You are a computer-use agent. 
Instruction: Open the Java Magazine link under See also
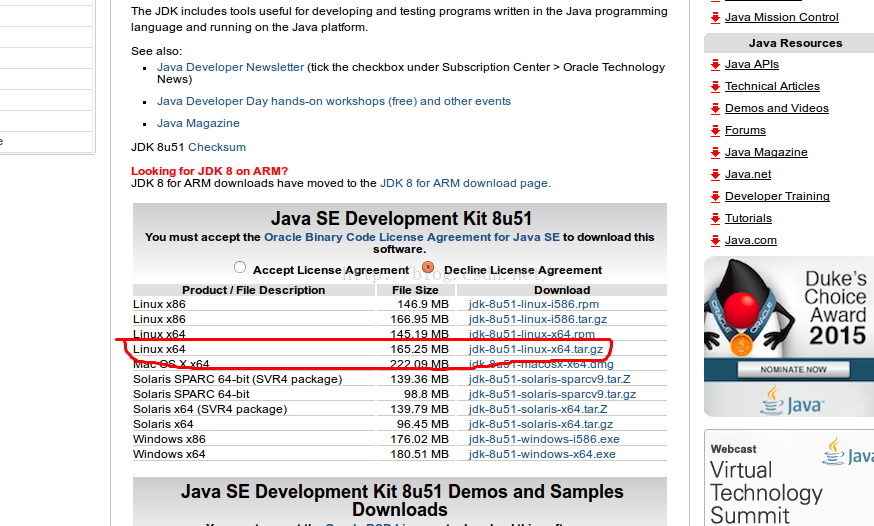[198, 123]
